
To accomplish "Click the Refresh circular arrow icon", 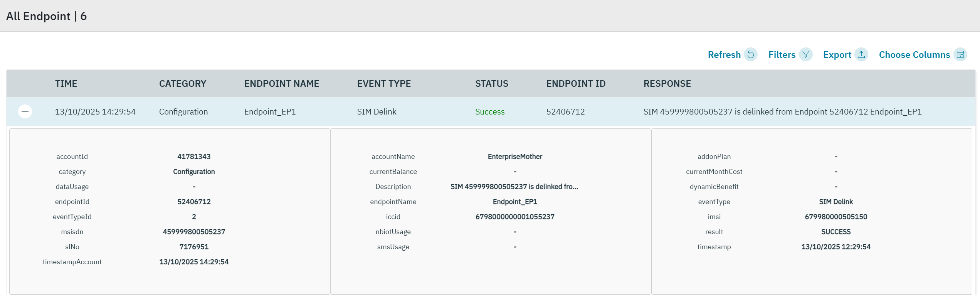I will [x=750, y=55].
